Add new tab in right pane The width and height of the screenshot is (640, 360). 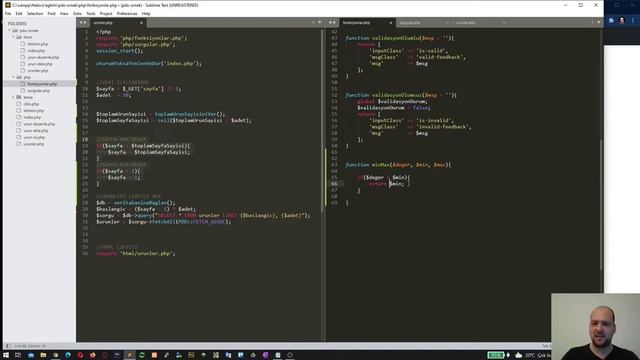click(x=592, y=22)
